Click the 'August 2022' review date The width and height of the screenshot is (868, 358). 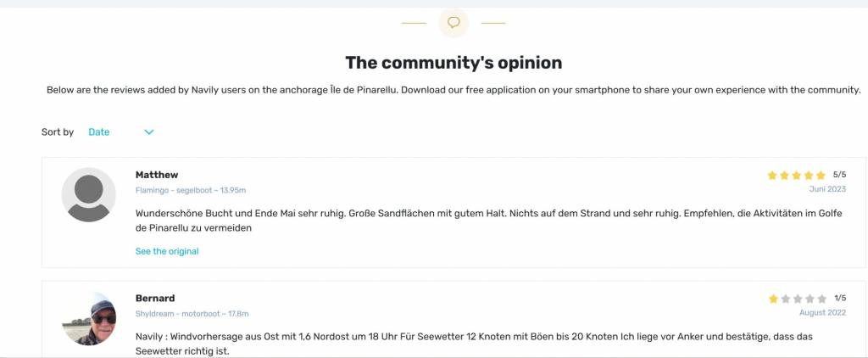click(822, 313)
